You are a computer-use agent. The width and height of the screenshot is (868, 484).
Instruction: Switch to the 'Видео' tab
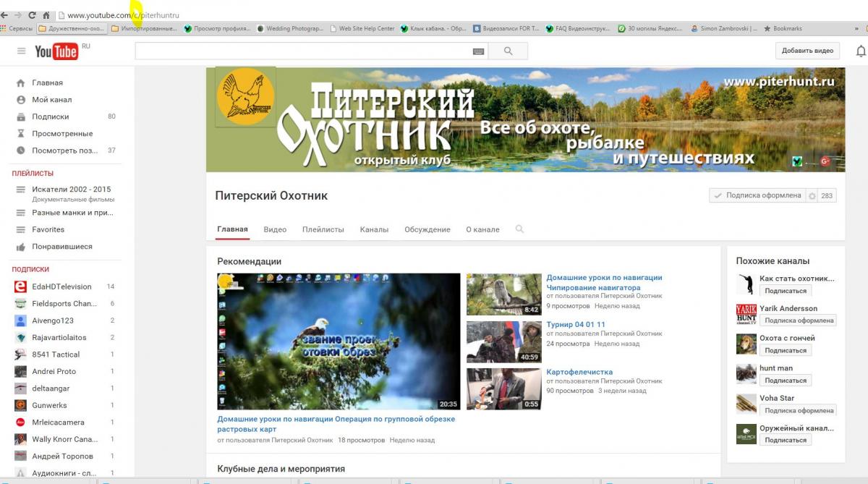coord(275,229)
